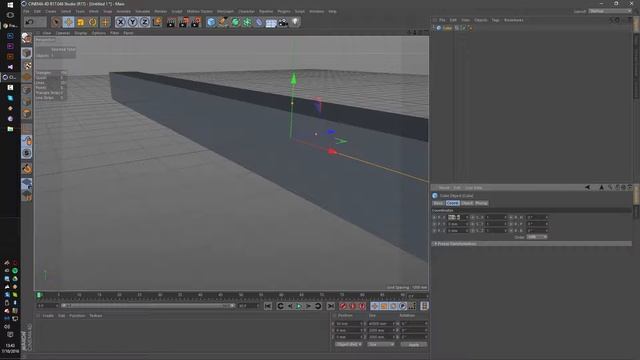Screen dimensions: 640x360
Task: Click up arrow in Attribute Manager
Action: pos(601,187)
